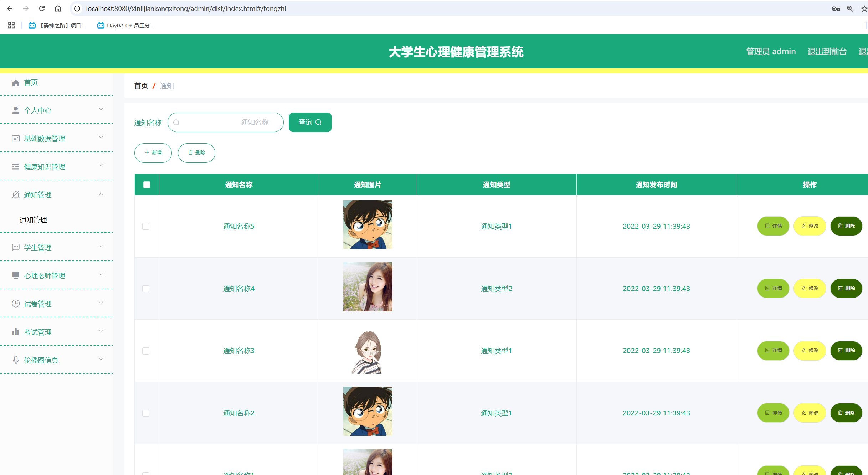The height and width of the screenshot is (475, 868).
Task: Open the picture thumbnail for 通知名称4
Action: pyautogui.click(x=368, y=287)
